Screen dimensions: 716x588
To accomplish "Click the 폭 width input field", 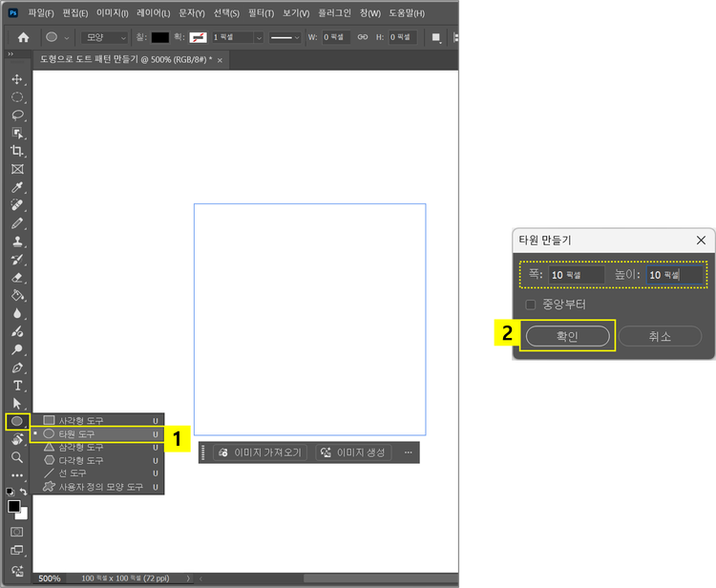I will point(577,275).
